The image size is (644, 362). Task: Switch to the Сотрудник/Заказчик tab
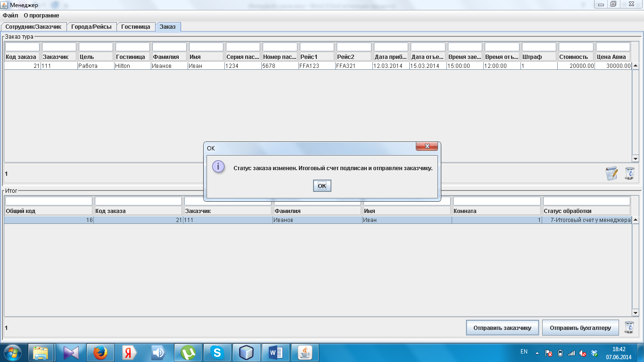(33, 27)
